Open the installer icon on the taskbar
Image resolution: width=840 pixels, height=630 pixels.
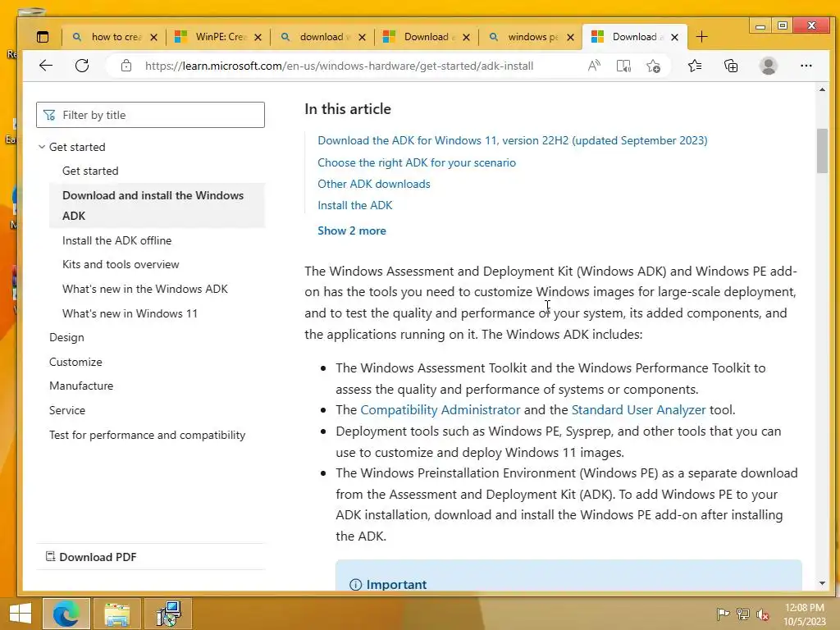[x=168, y=614]
